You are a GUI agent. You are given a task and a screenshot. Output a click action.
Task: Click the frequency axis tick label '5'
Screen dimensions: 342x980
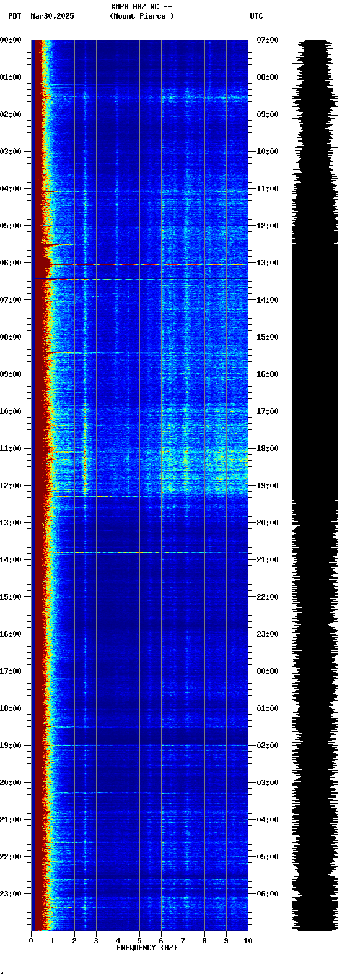[139, 941]
